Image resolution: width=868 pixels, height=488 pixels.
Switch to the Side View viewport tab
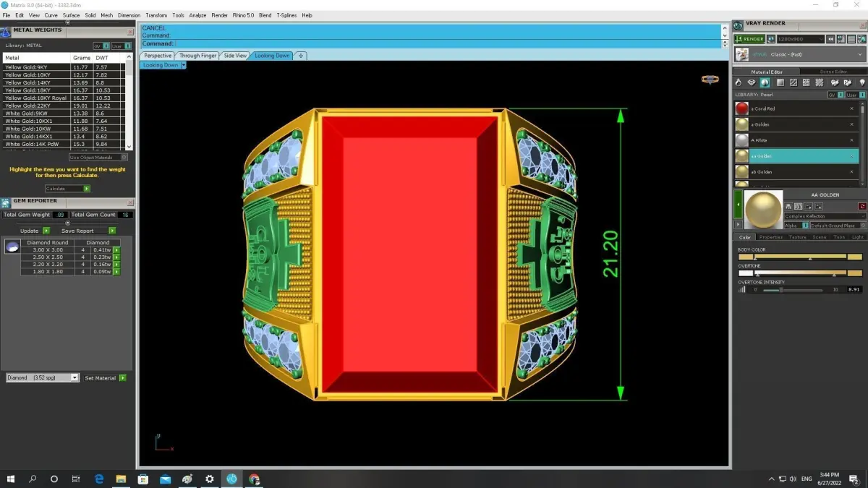pos(235,56)
